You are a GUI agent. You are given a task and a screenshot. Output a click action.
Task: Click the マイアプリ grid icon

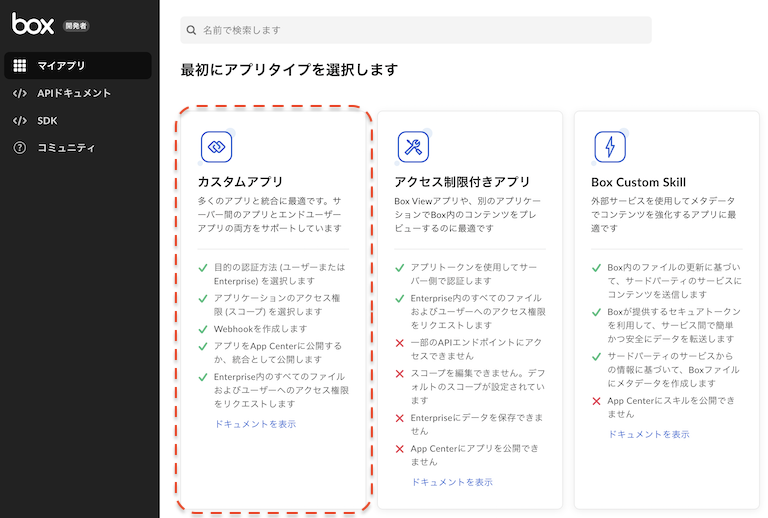click(20, 66)
